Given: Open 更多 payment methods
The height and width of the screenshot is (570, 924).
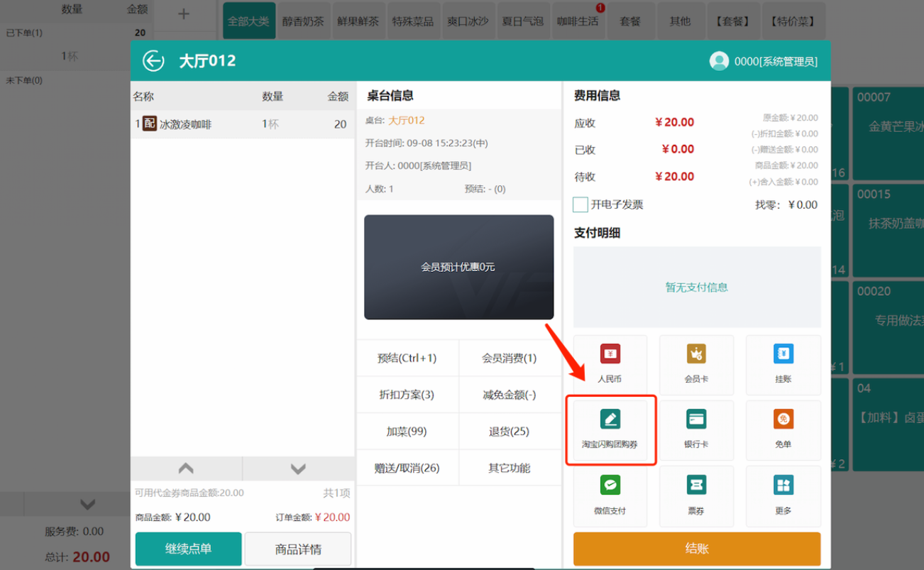Looking at the screenshot, I should pyautogui.click(x=783, y=496).
